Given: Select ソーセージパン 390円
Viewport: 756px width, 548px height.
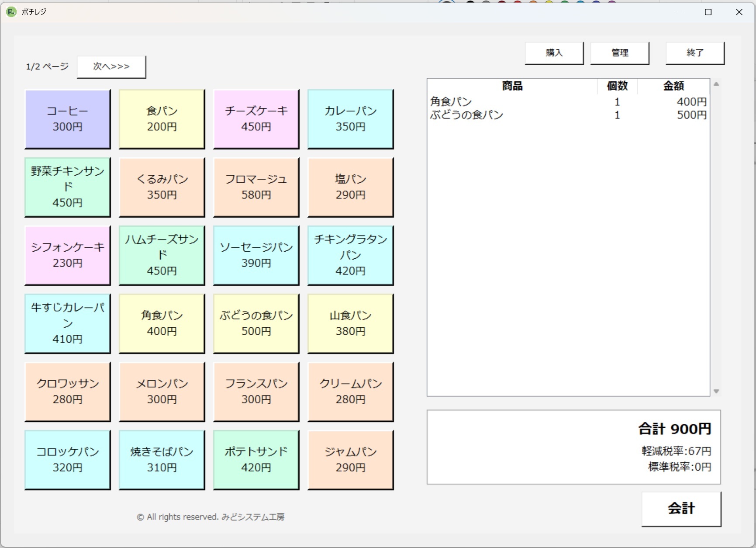Looking at the screenshot, I should point(255,255).
